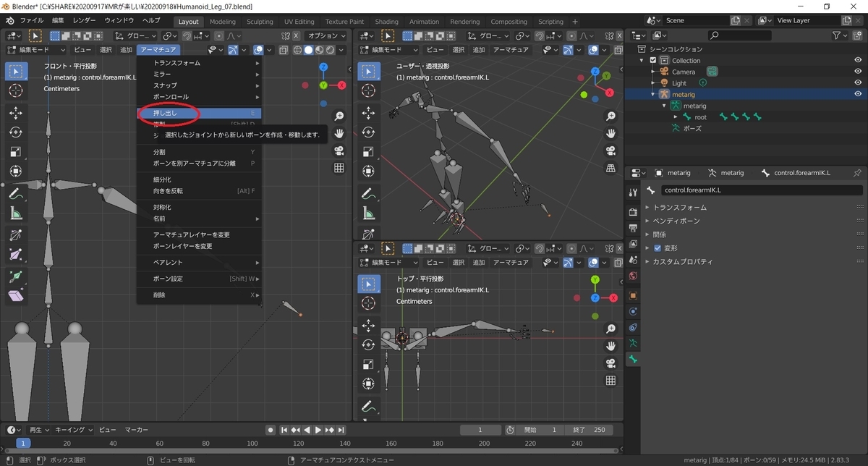Open the オプション dropdown
This screenshot has height=466, width=868.
click(x=327, y=35)
